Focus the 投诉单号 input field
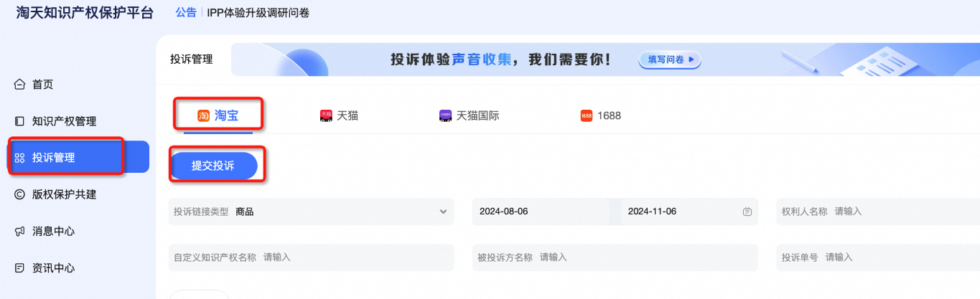 pyautogui.click(x=878, y=257)
